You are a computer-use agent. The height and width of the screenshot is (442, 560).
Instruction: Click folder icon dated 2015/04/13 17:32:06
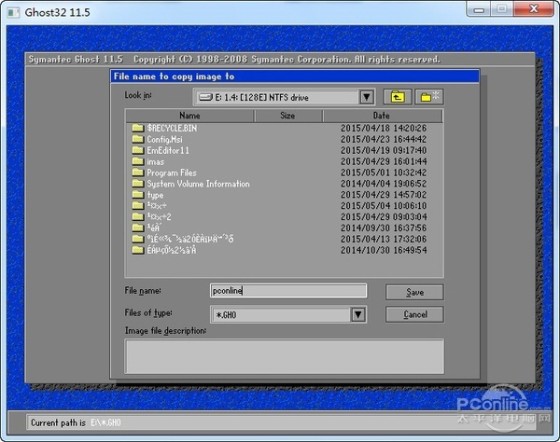click(138, 239)
